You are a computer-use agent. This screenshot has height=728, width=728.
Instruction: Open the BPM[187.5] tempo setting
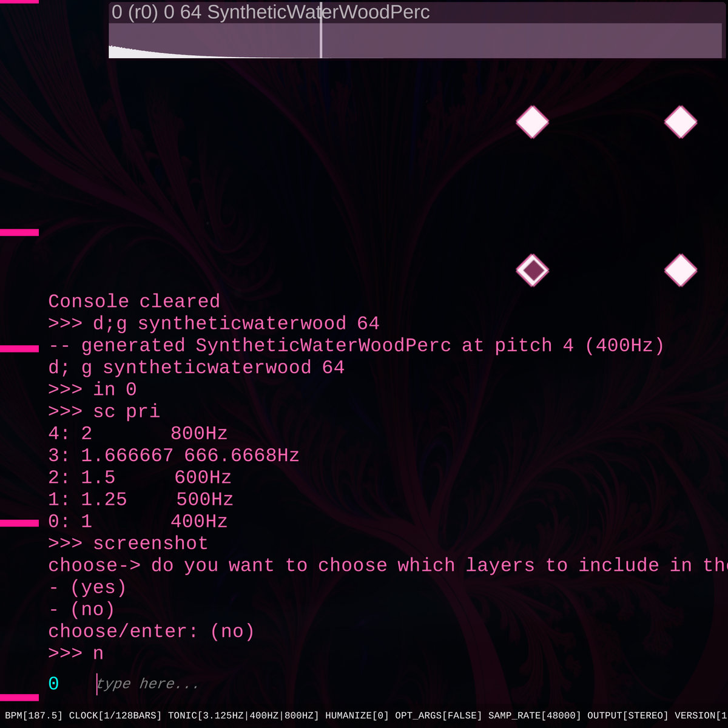point(34,716)
